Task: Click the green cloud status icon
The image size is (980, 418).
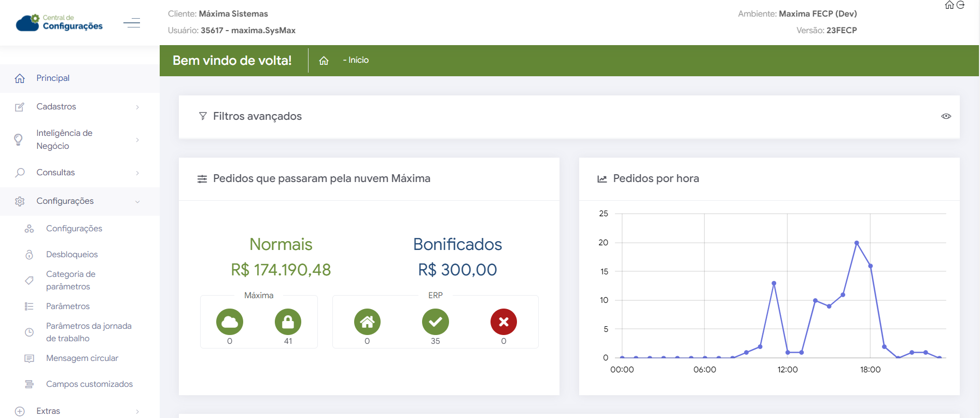Action: coord(229,322)
